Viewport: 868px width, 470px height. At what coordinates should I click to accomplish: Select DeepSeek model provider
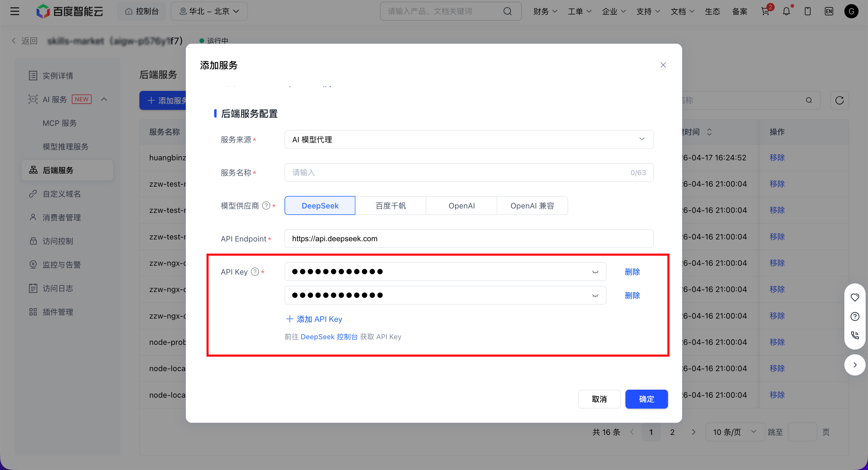pyautogui.click(x=320, y=205)
